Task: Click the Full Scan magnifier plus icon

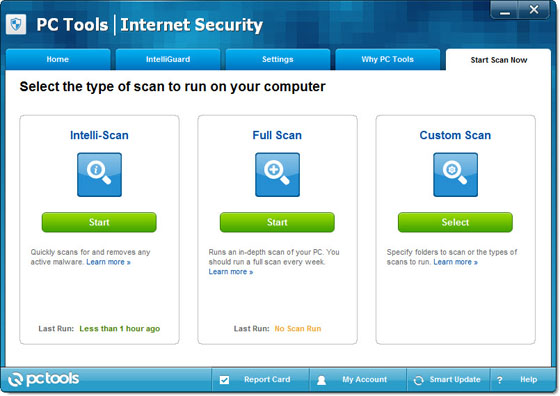Action: pyautogui.click(x=277, y=175)
